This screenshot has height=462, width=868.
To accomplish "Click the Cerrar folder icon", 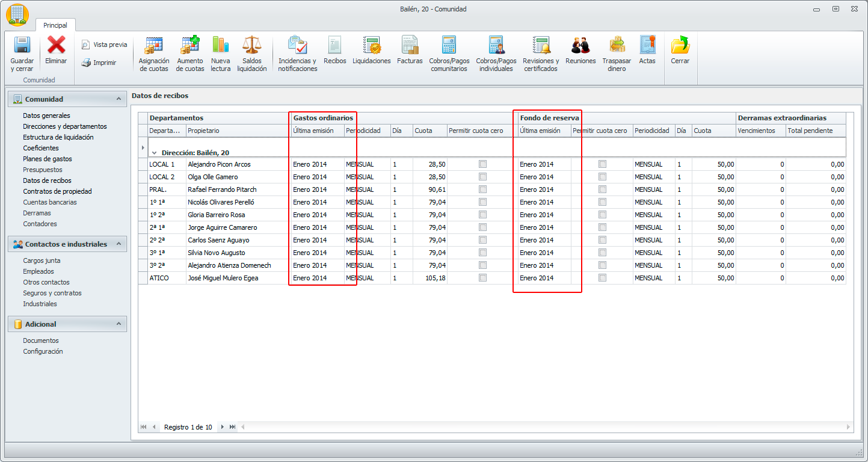I will coord(680,45).
